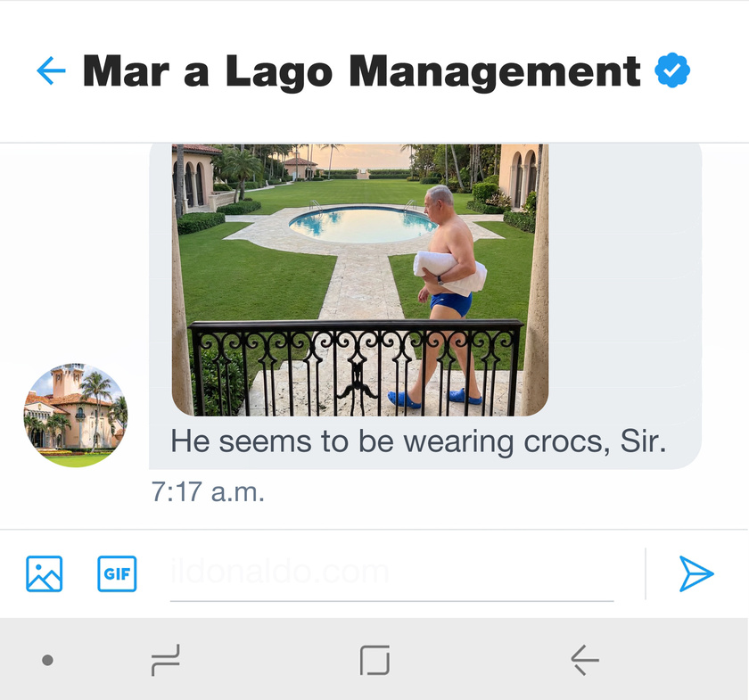Click the blue crocs in the photo
The height and width of the screenshot is (700, 749).
[x=434, y=398]
